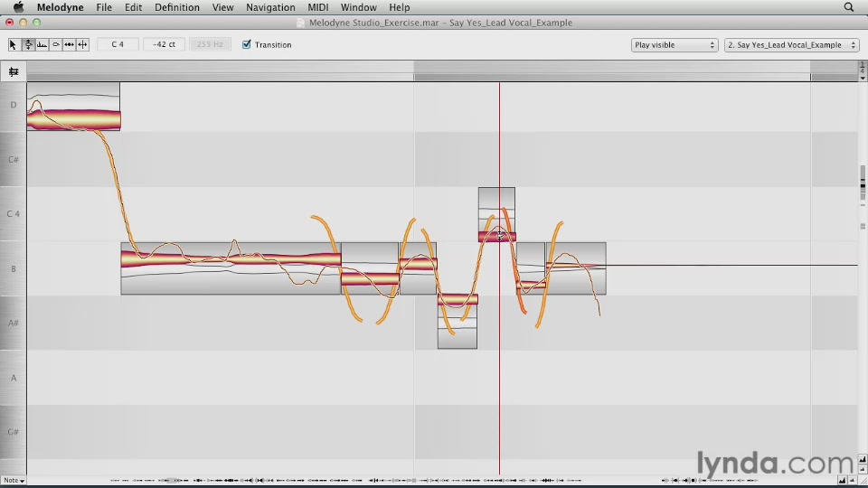Open the Definition menu
Viewport: 868px width, 488px height.
point(177,7)
